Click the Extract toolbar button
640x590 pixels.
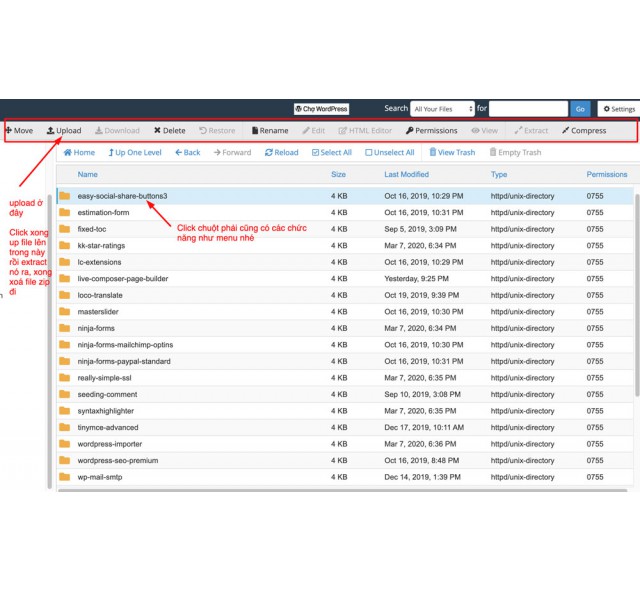click(531, 131)
